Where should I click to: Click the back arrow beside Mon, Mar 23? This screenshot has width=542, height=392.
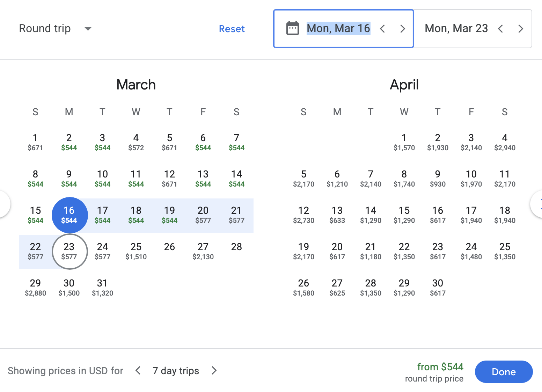coord(500,29)
